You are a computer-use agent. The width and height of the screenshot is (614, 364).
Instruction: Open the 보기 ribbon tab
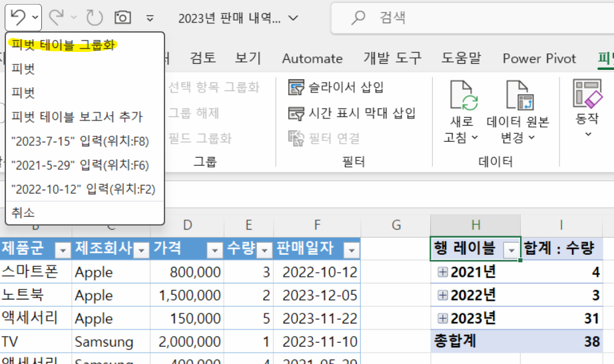click(x=248, y=58)
